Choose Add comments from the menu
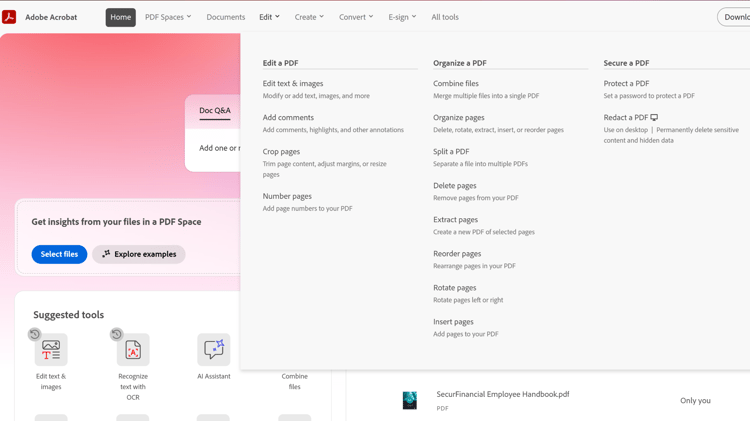 288,117
